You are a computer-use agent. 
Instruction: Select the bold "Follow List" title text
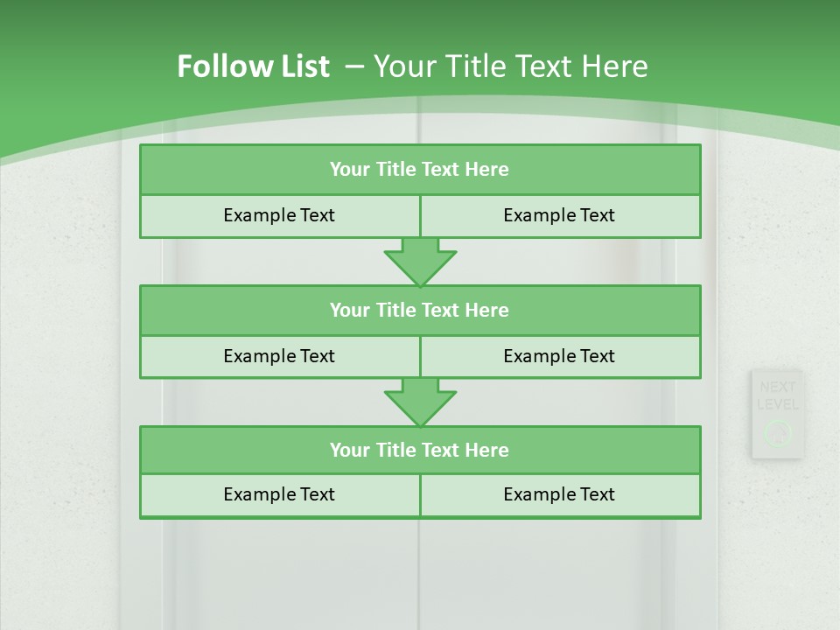point(253,66)
